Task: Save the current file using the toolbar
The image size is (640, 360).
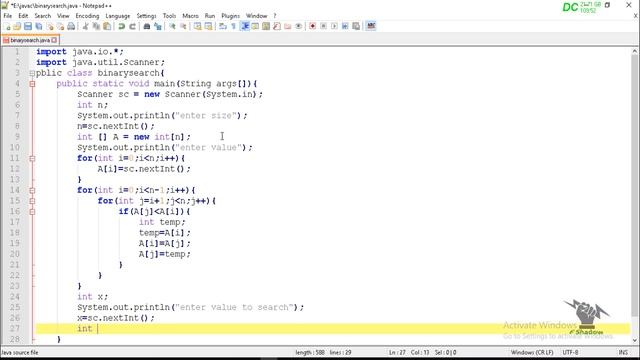Action: (x=28, y=27)
